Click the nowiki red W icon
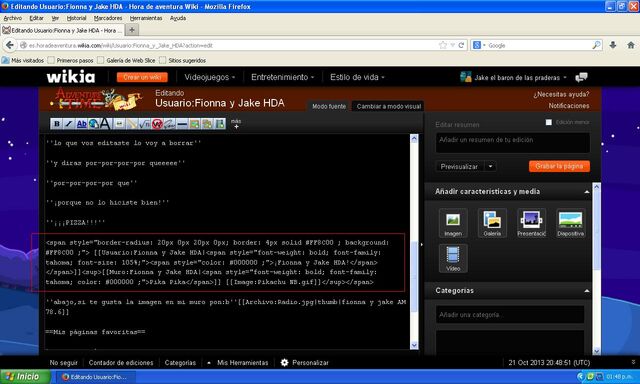The image size is (640, 384). (x=157, y=124)
